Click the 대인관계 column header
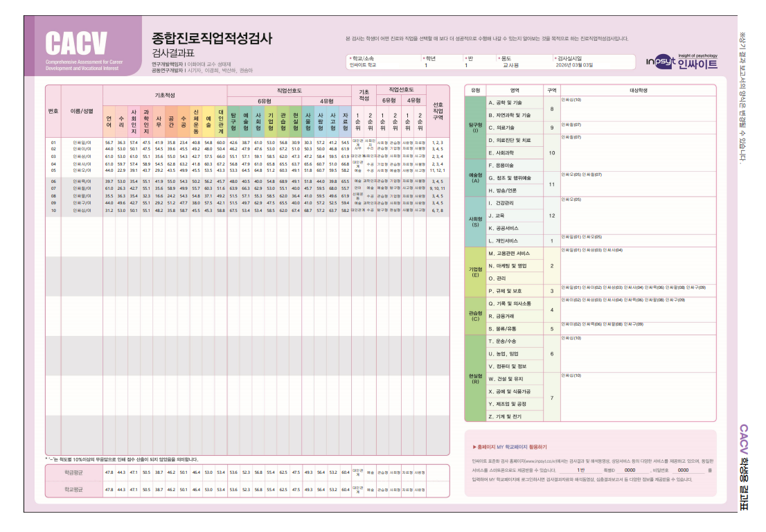 (221, 122)
